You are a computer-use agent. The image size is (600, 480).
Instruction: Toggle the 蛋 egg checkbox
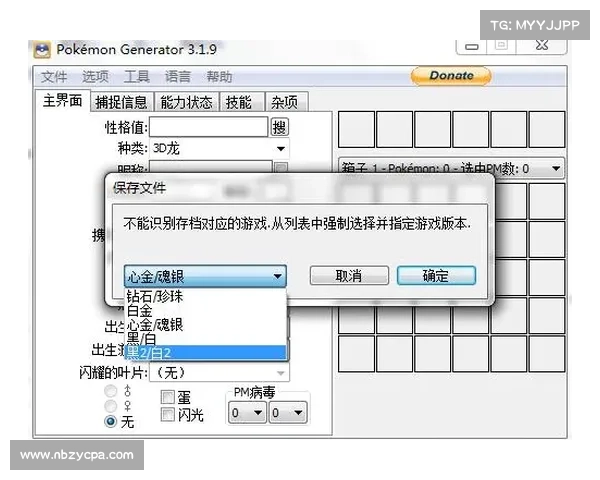pos(168,397)
